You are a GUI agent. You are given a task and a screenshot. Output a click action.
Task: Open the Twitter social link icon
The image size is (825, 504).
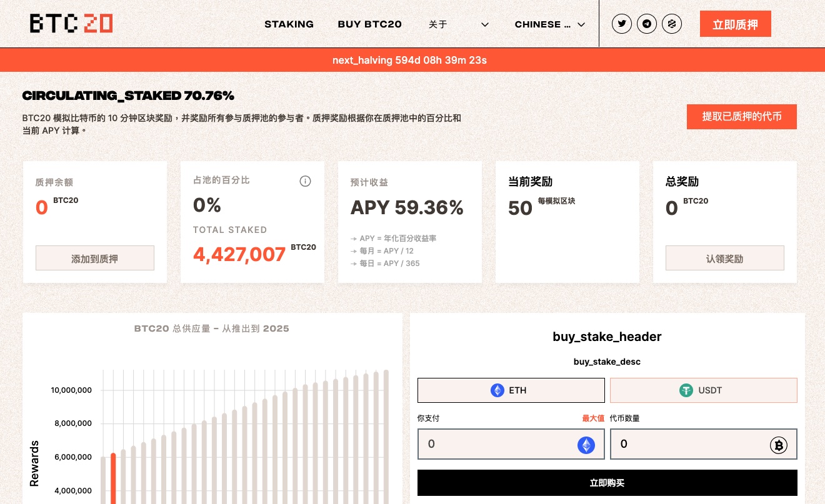(622, 24)
